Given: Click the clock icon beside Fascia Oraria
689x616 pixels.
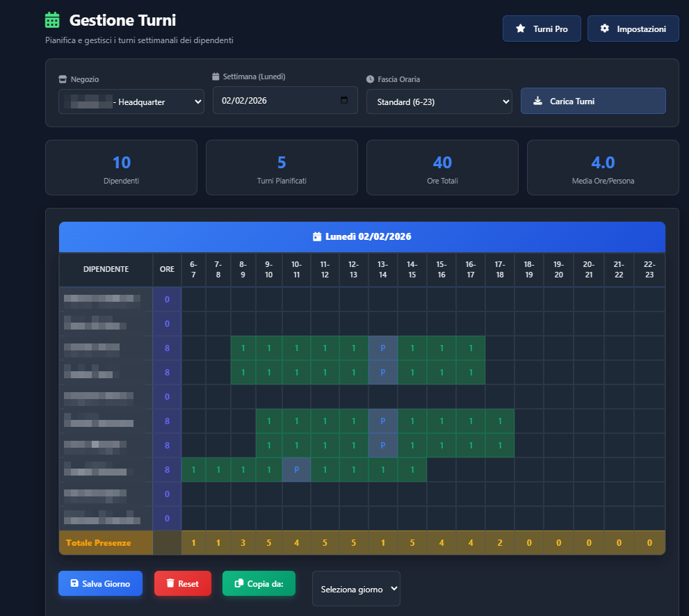Looking at the screenshot, I should [x=370, y=79].
